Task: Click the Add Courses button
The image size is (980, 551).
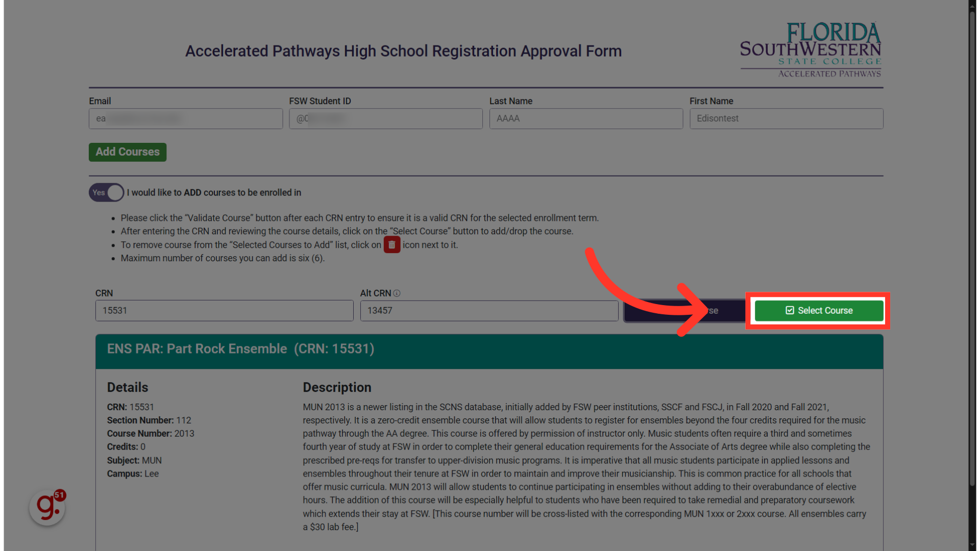Action: 127,152
